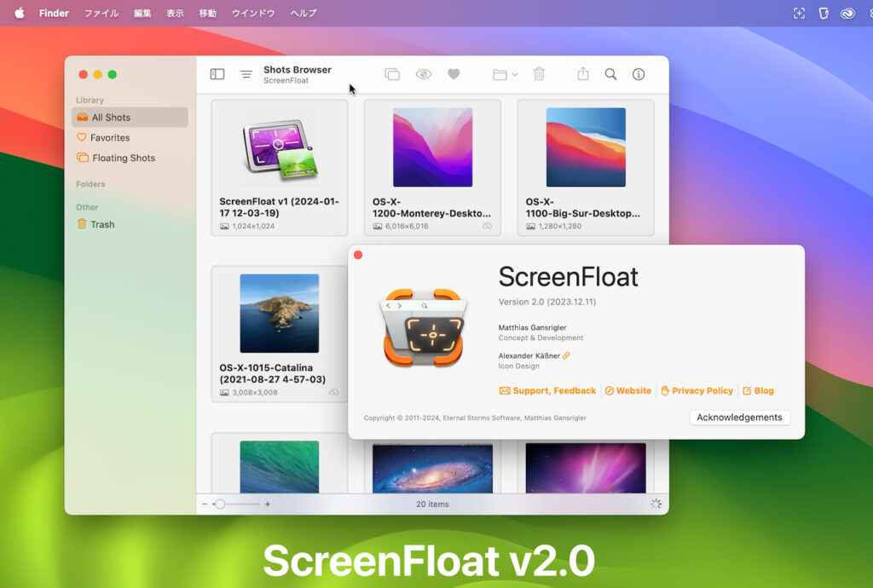Open the folder dropdown chevron in toolbar
Image resolution: width=873 pixels, height=588 pixels.
point(513,74)
